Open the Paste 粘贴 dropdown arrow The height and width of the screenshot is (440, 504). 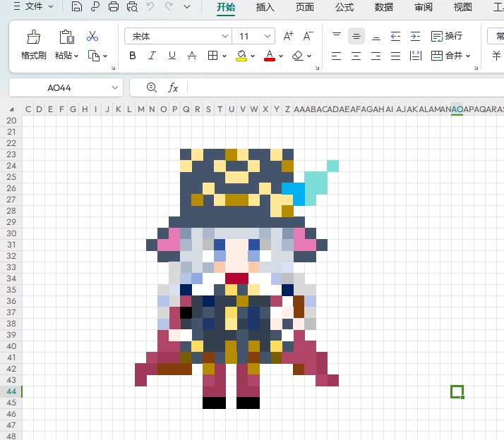click(76, 56)
